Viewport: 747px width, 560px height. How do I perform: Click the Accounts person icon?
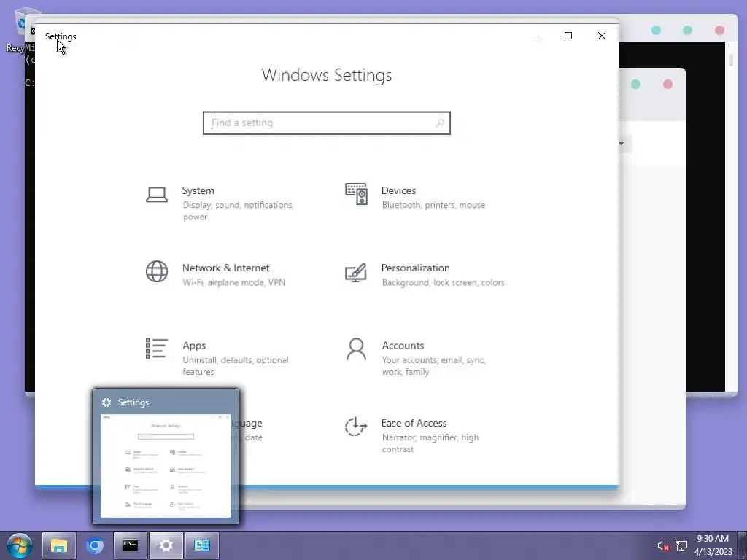coord(356,349)
